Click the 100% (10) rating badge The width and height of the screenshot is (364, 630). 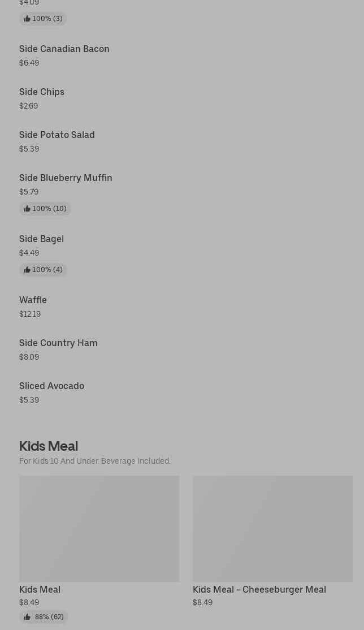coord(45,209)
